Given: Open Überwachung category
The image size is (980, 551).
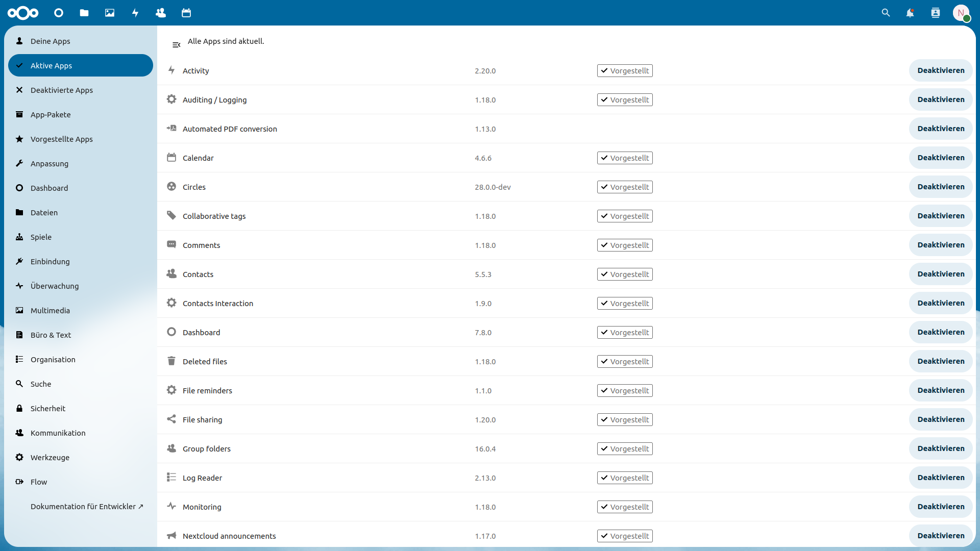Looking at the screenshot, I should 81,286.
